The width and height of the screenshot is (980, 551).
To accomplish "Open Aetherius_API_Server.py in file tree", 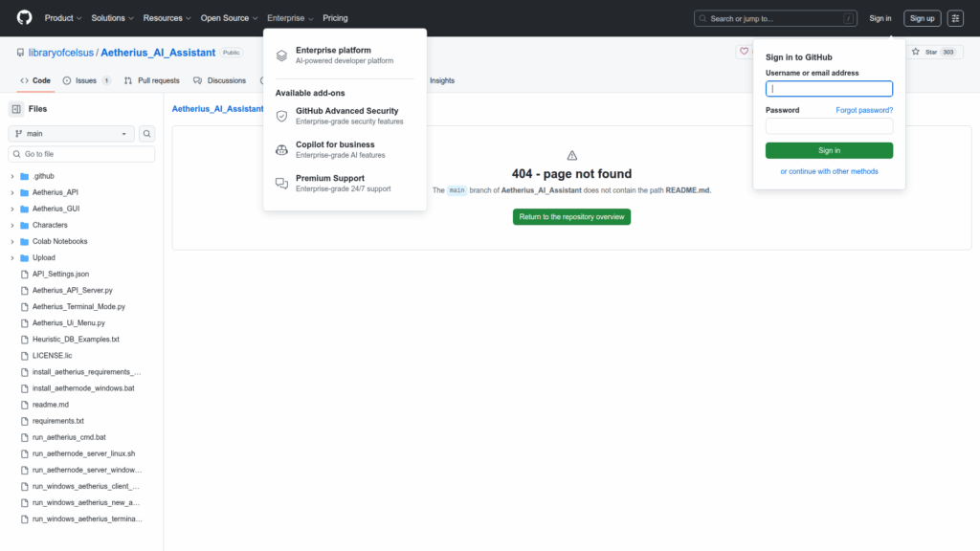I will tap(73, 291).
